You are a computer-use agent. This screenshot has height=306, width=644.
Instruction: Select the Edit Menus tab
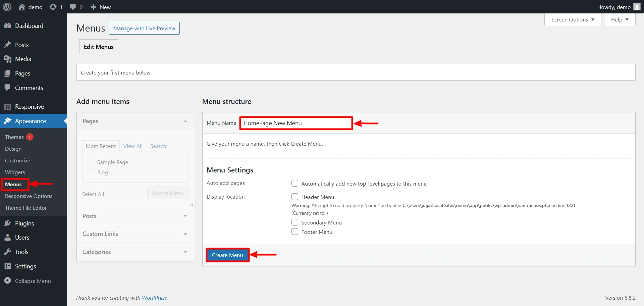tap(99, 47)
